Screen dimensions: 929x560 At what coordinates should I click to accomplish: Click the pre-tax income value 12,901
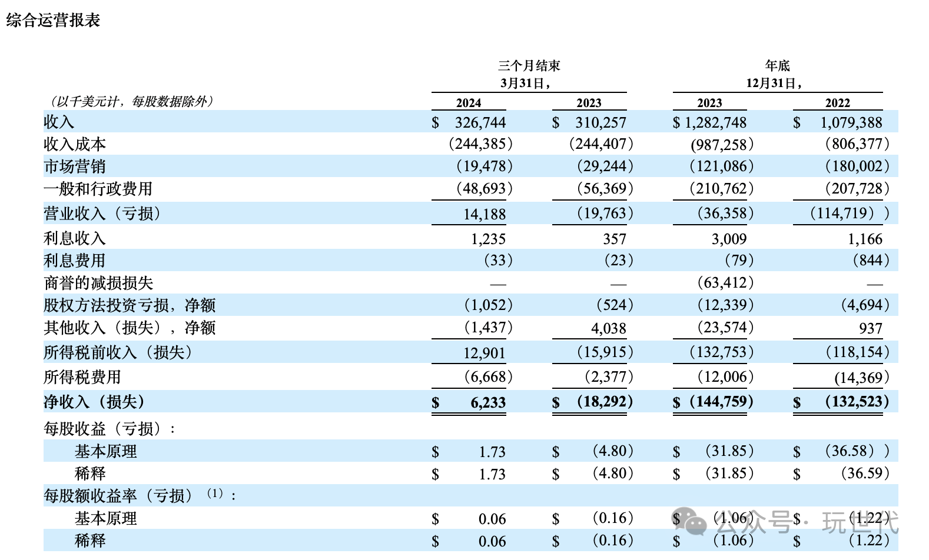[485, 353]
